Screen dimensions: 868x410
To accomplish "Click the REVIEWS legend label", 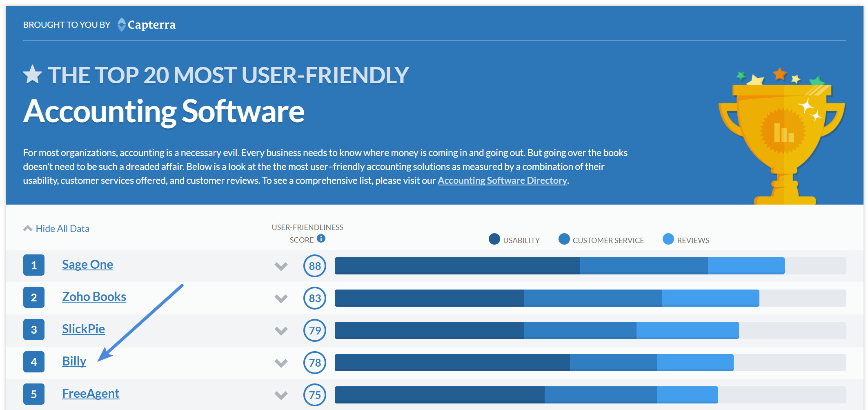I will (x=693, y=241).
